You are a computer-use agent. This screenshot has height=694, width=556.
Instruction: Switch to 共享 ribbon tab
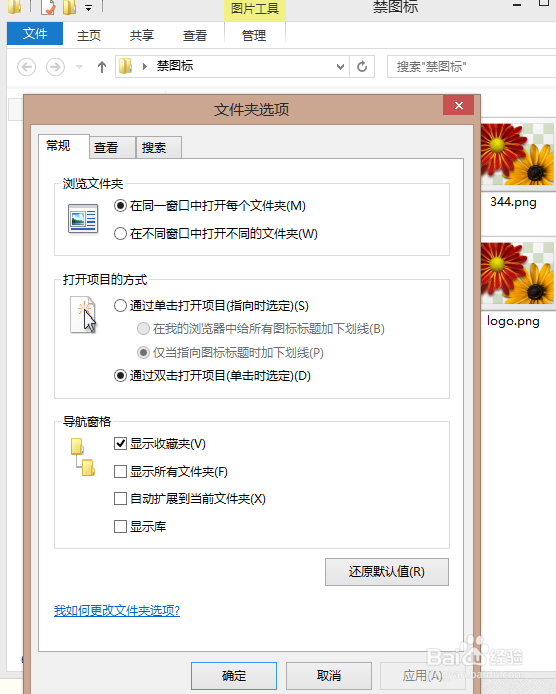(142, 35)
